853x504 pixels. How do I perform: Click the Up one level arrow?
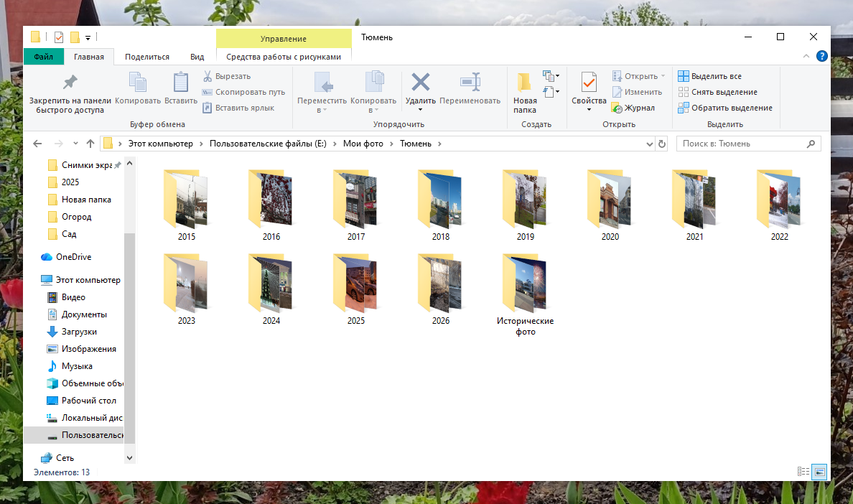[90, 144]
